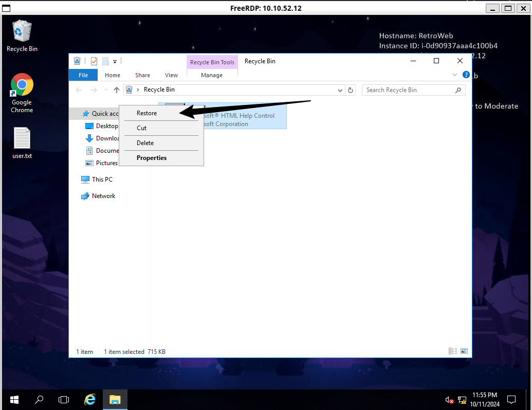Click the Search Recycle Bin field
The image size is (532, 410).
click(408, 90)
